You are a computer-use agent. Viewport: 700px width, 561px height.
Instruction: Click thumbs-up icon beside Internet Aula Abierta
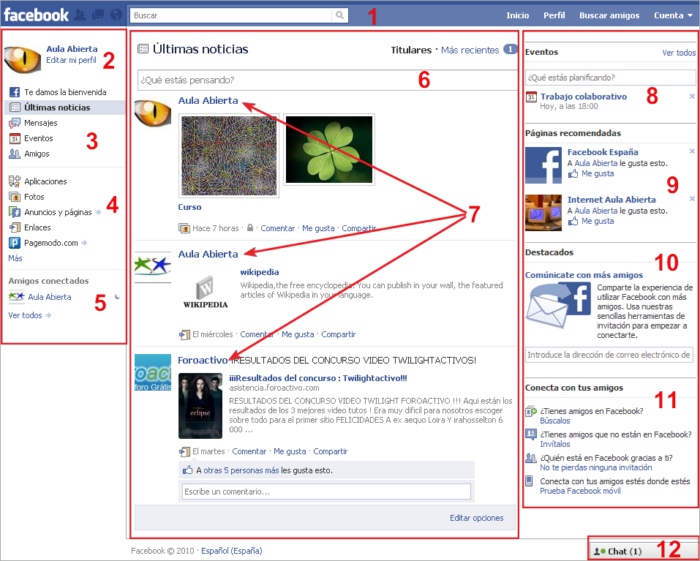pos(573,221)
